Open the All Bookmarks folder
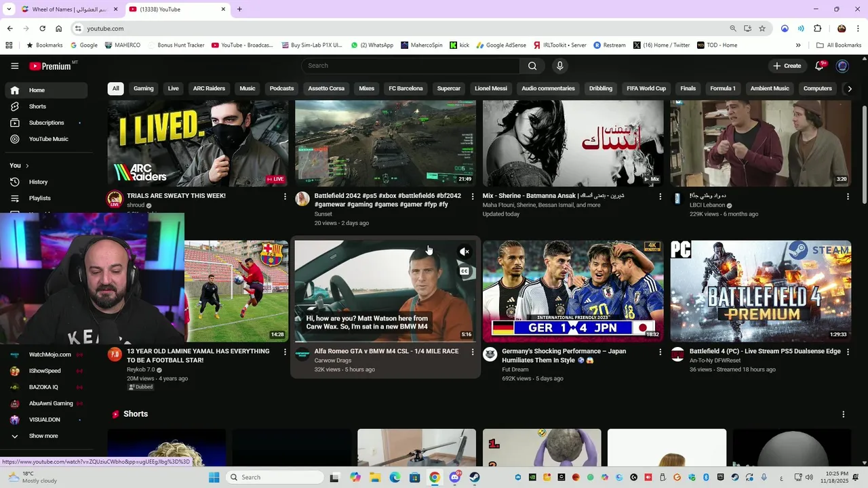Image resolution: width=868 pixels, height=488 pixels. coord(839,45)
